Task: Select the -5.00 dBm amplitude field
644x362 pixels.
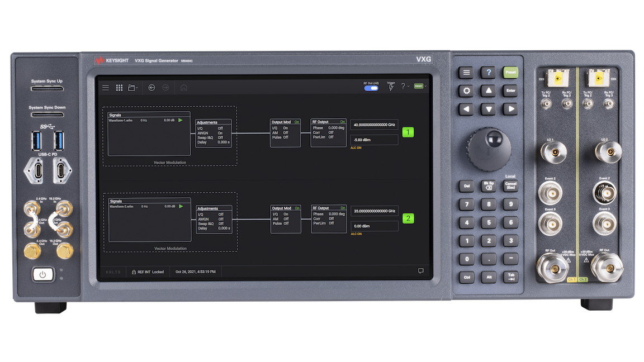Action: pos(374,140)
